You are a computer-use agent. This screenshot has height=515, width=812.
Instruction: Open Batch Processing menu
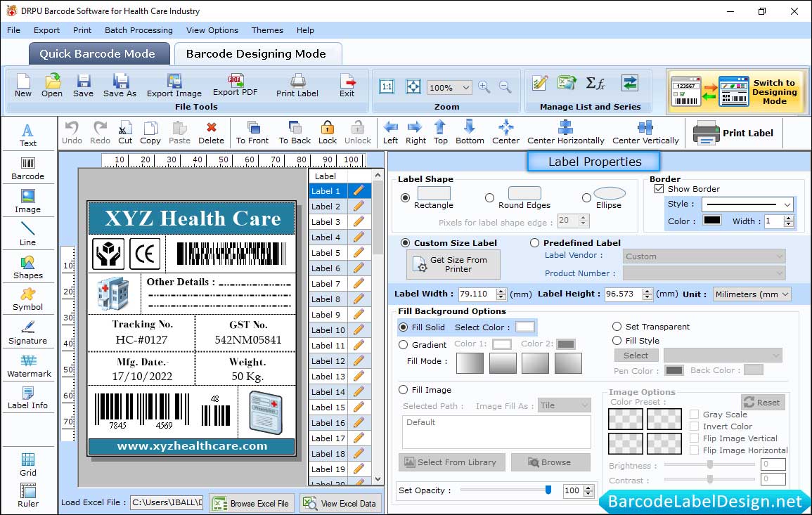click(138, 30)
